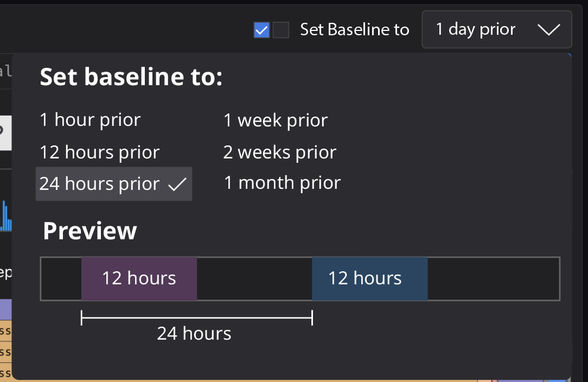
Task: Pick 2 weeks prior from baseline list
Action: coord(279,152)
